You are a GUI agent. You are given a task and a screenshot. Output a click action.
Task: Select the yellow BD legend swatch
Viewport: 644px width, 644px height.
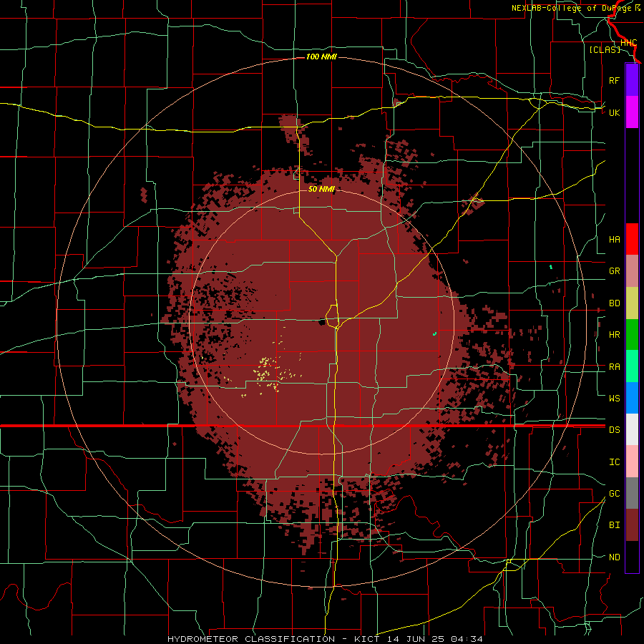pyautogui.click(x=632, y=303)
